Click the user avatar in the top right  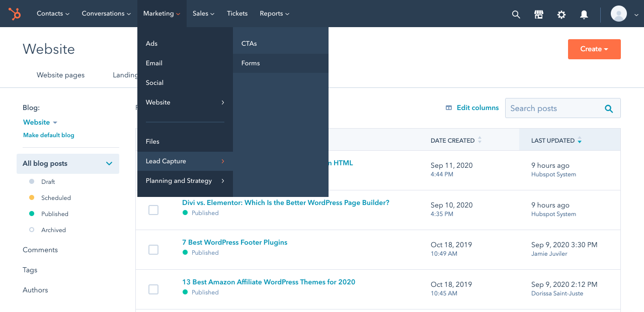(x=618, y=14)
